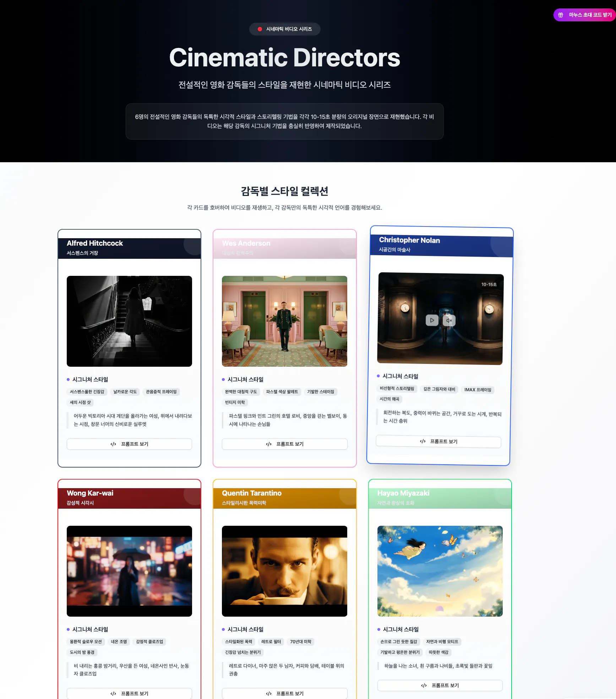
Task: Click the 비선형적 스토리텔링 tag
Action: 397,388
